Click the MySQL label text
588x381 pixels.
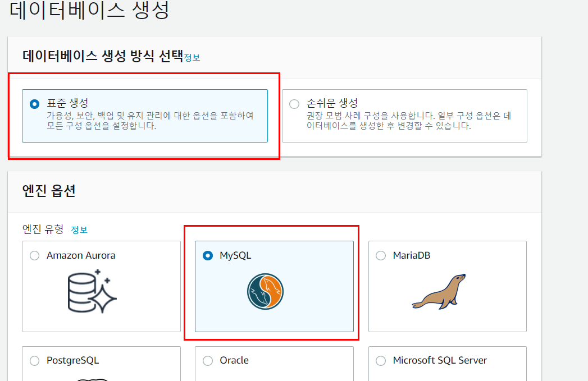click(x=235, y=255)
